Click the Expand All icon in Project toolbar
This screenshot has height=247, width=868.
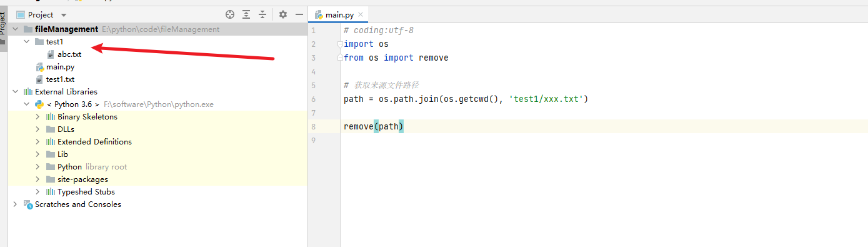pos(247,14)
